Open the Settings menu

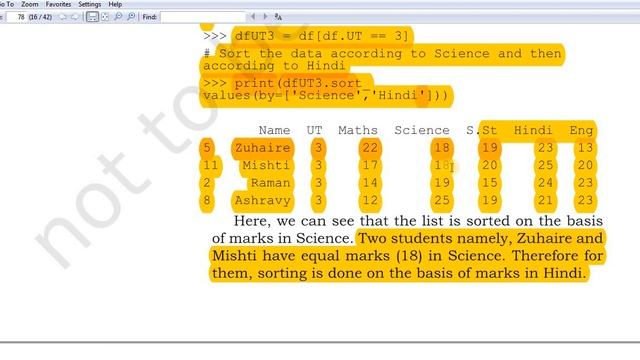(90, 4)
